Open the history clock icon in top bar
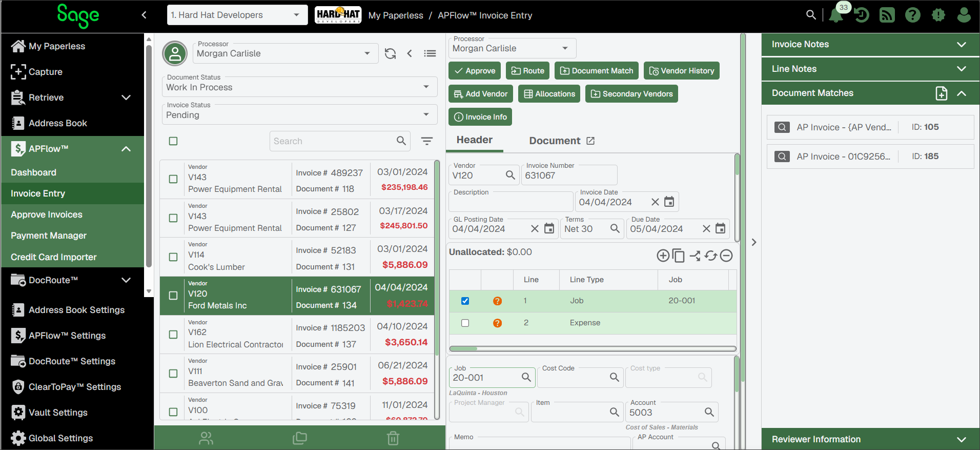The width and height of the screenshot is (980, 450). point(862,15)
